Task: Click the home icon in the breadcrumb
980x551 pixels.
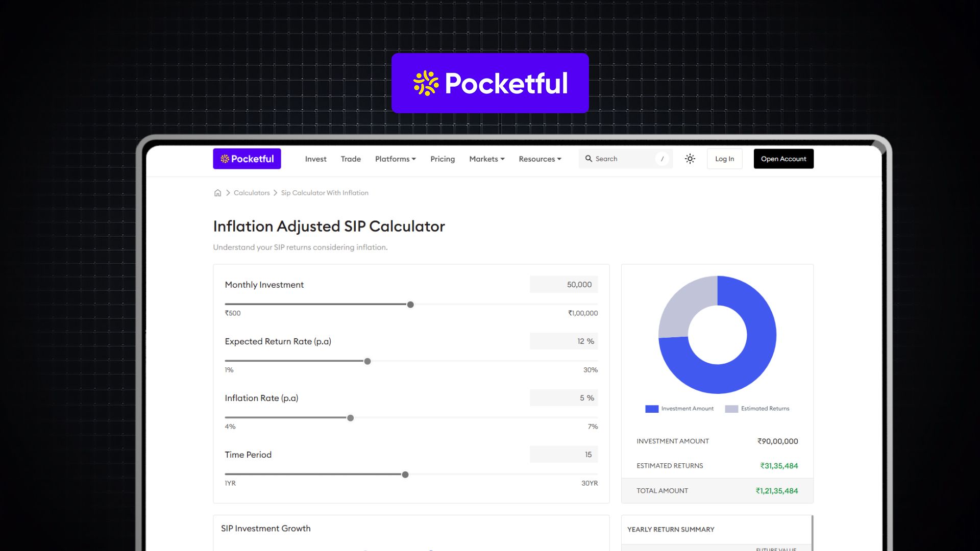Action: (x=218, y=192)
